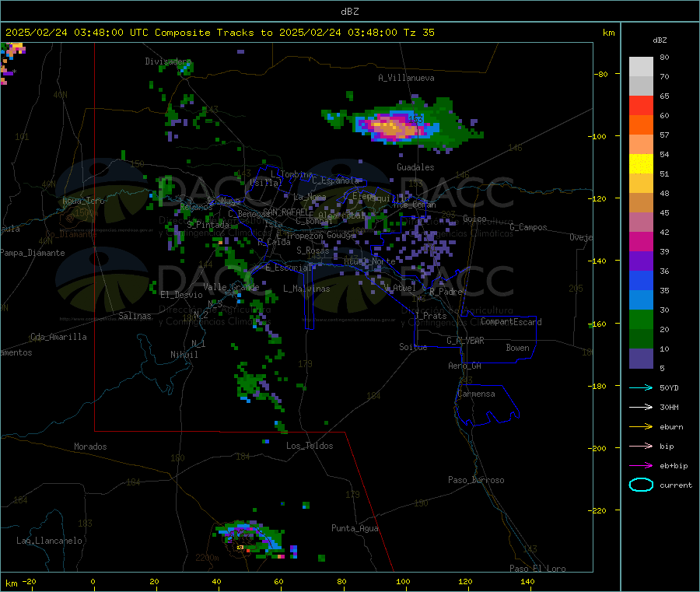Click the blue 35-36 dBZ legend swatch
The image size is (700, 592).
[x=641, y=280]
